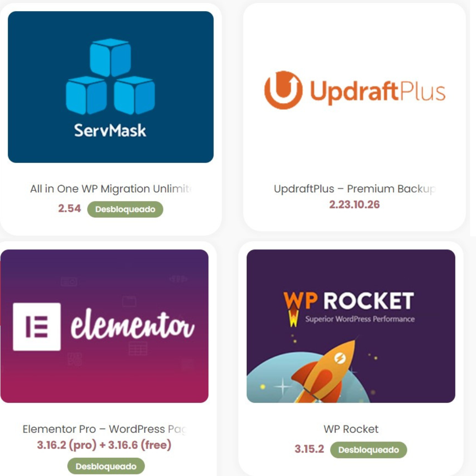Click the UpdraftPlus orange wordmark
This screenshot has width=476, height=476.
coord(378,92)
